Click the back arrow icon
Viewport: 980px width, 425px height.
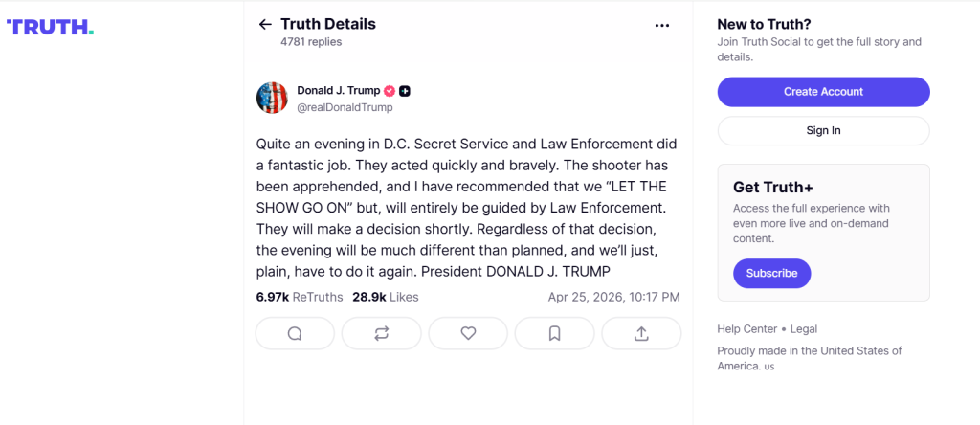(x=265, y=25)
